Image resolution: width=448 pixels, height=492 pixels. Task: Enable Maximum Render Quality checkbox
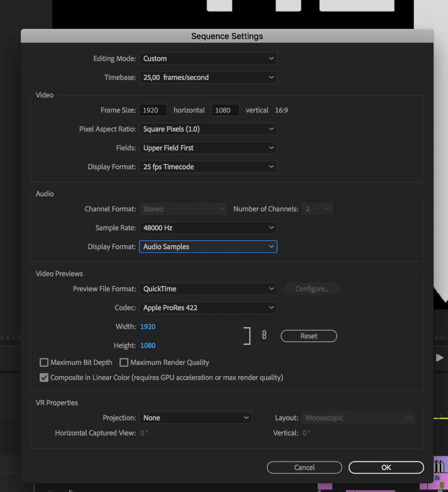tap(124, 363)
